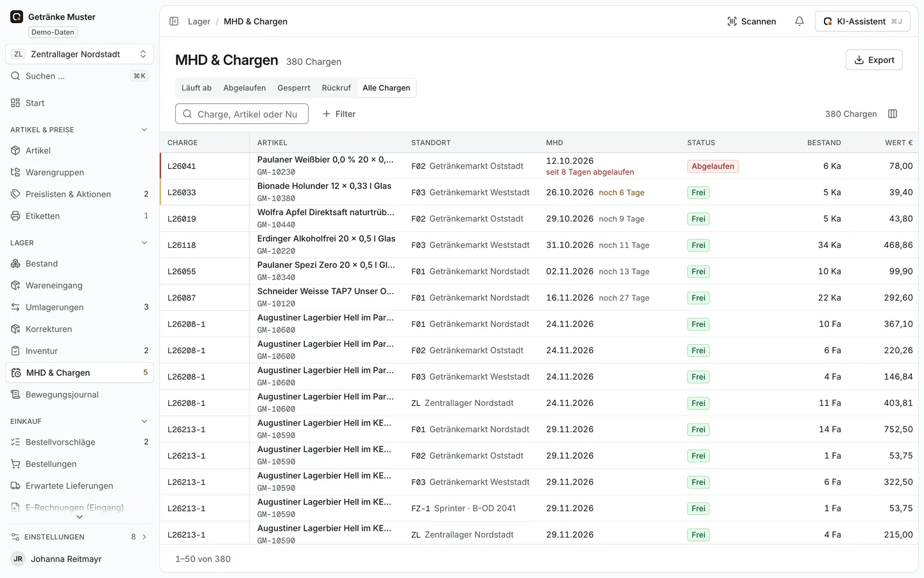
Task: Open Preislisten & Aktionen
Action: pyautogui.click(x=80, y=194)
